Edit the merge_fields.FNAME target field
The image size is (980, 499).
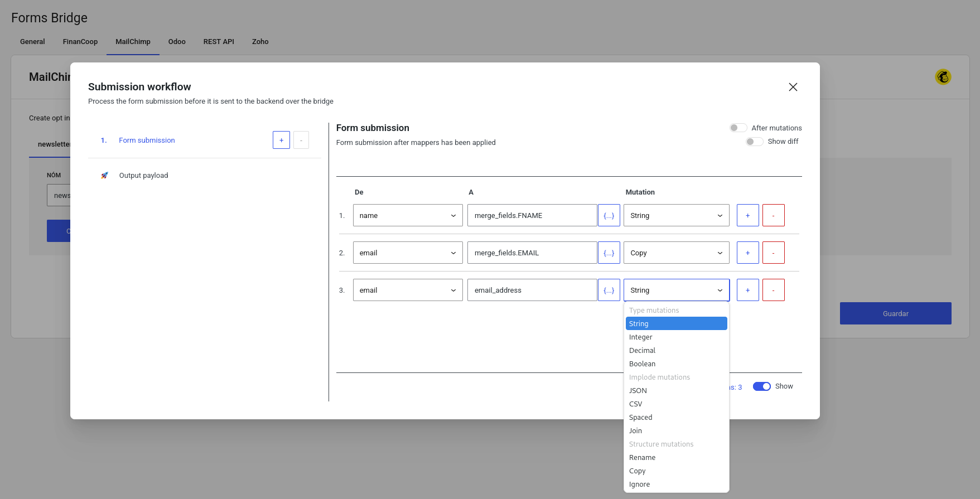click(532, 215)
